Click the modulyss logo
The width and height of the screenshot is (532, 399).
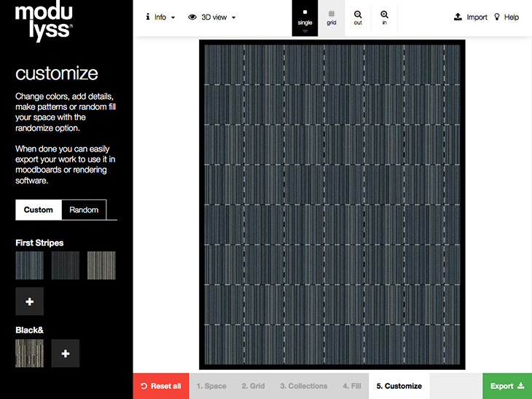point(44,22)
